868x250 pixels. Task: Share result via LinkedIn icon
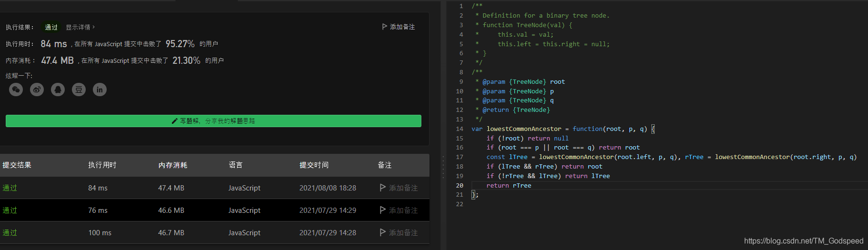[100, 90]
